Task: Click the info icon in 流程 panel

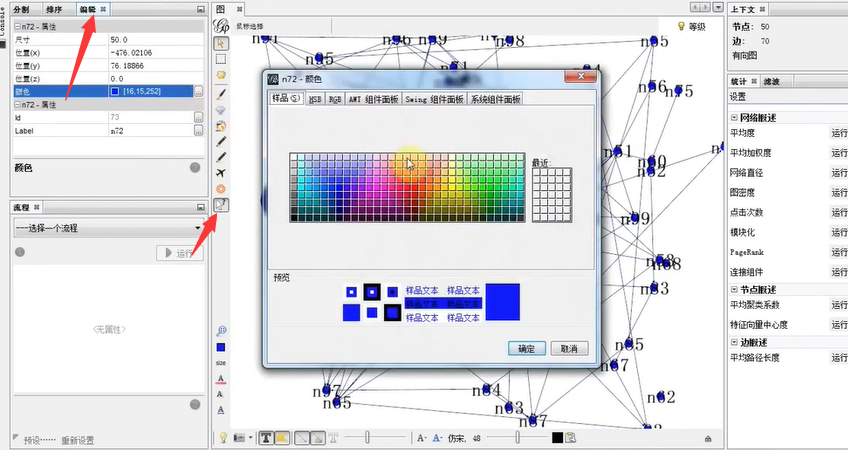Action: (x=19, y=252)
